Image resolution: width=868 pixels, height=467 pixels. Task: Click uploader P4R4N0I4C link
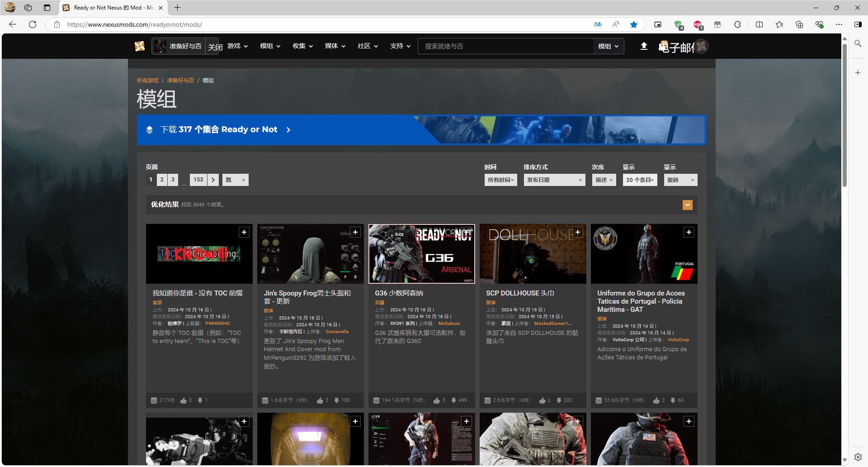click(x=217, y=324)
